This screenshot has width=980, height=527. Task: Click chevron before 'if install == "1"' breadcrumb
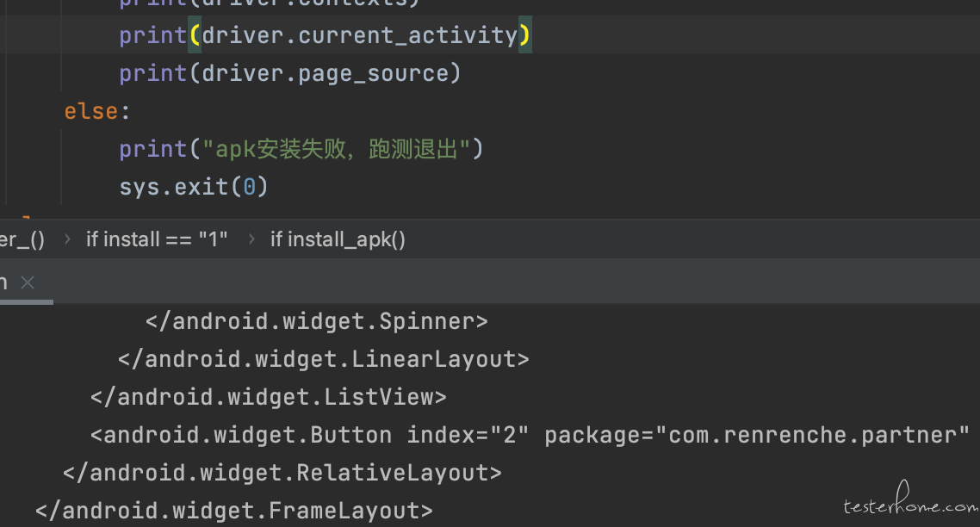(67, 239)
